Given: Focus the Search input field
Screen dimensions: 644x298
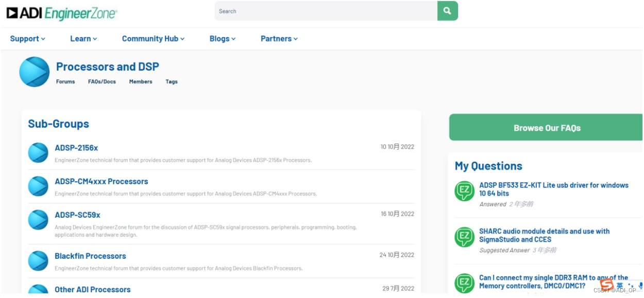Looking at the screenshot, I should pyautogui.click(x=326, y=11).
